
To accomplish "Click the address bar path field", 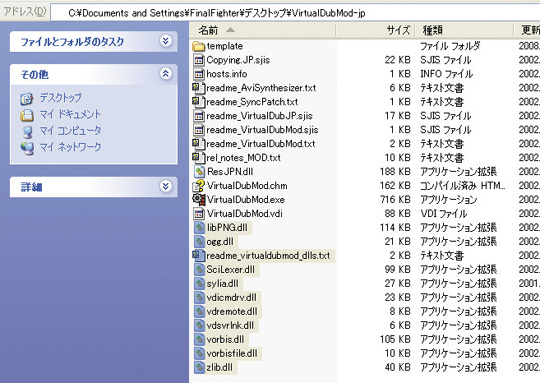I will point(295,13).
